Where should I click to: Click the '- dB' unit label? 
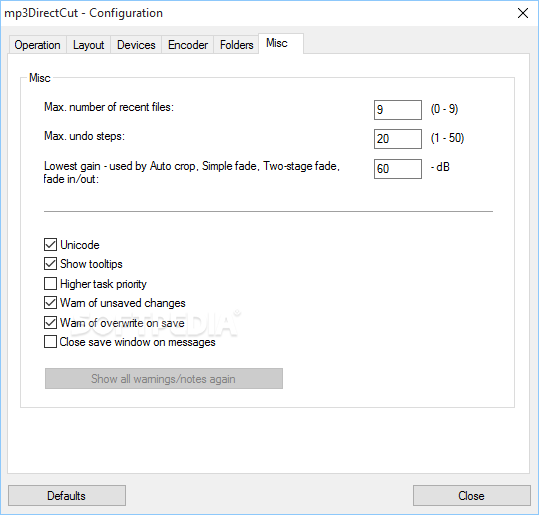tap(440, 167)
